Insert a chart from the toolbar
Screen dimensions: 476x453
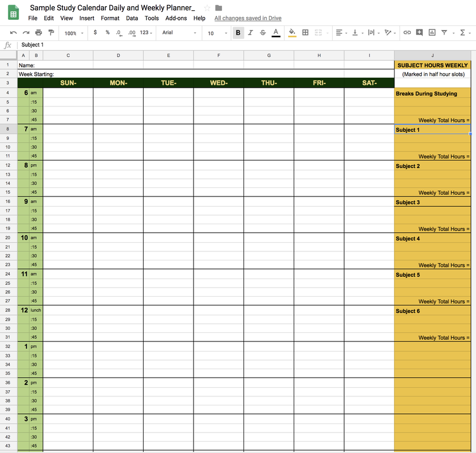pos(432,33)
